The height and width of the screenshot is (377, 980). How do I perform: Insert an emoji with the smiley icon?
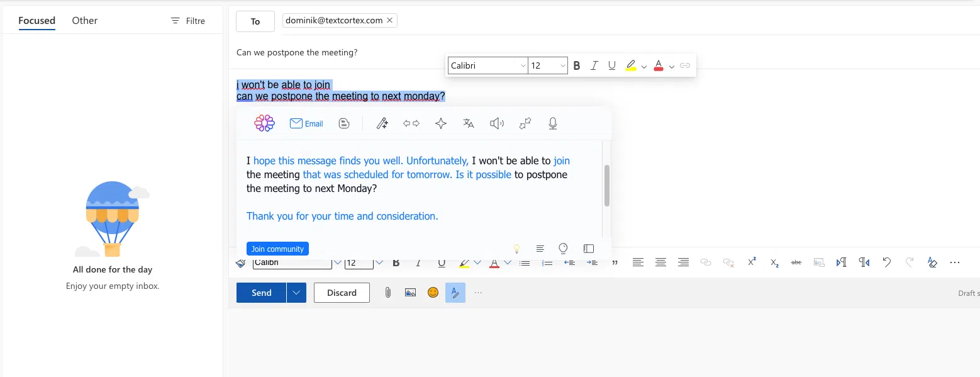tap(433, 293)
